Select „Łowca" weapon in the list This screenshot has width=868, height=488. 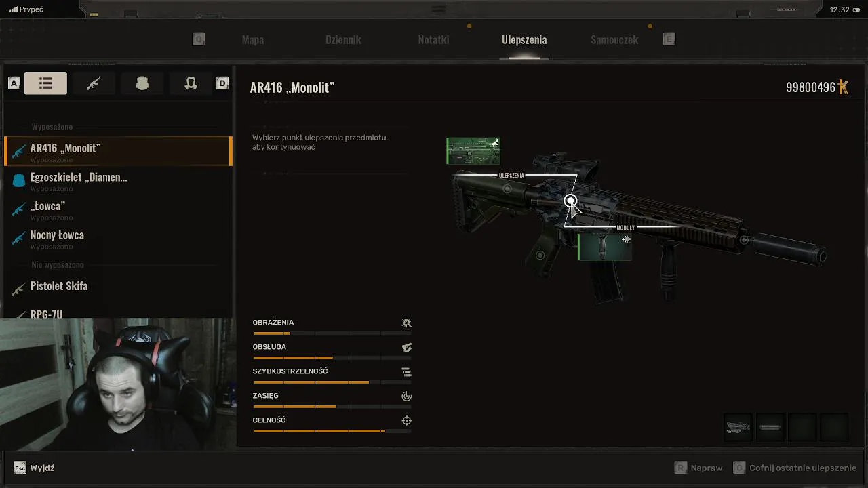pyautogui.click(x=119, y=209)
